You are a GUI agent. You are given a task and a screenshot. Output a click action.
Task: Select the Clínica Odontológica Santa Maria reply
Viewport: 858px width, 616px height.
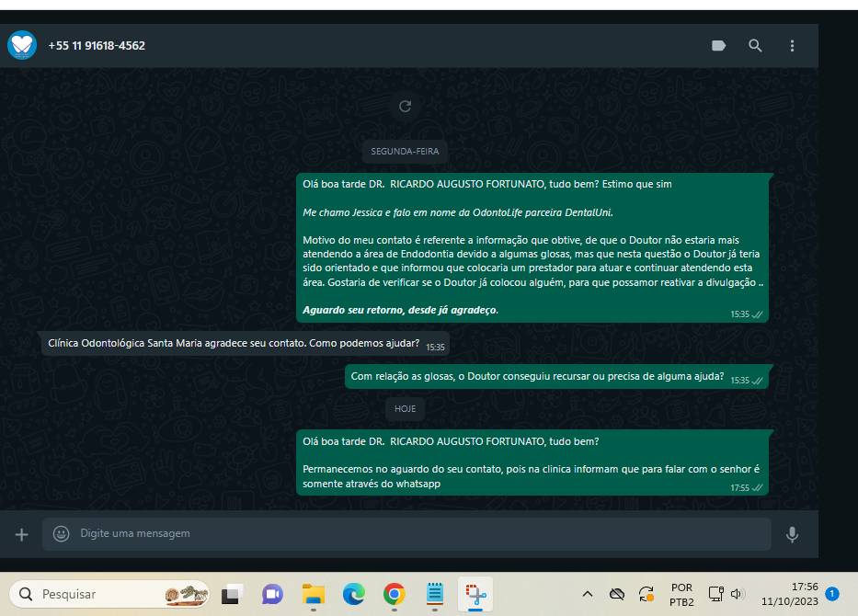246,344
